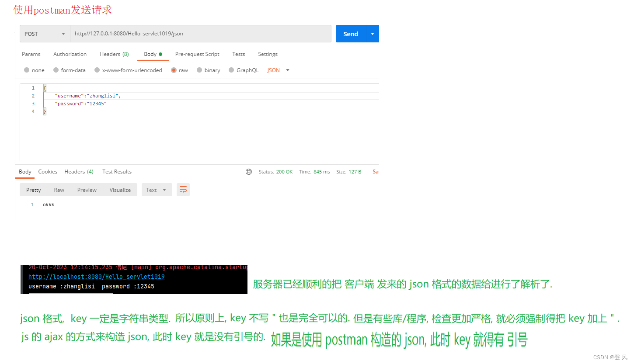The image size is (634, 364).
Task: Open the JSON format dropdown
Action: [279, 70]
